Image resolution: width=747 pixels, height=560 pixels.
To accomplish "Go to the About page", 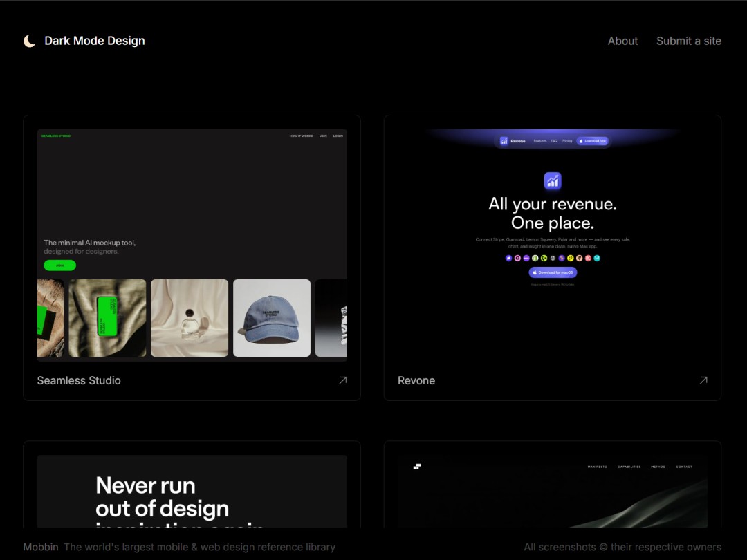I will 622,41.
